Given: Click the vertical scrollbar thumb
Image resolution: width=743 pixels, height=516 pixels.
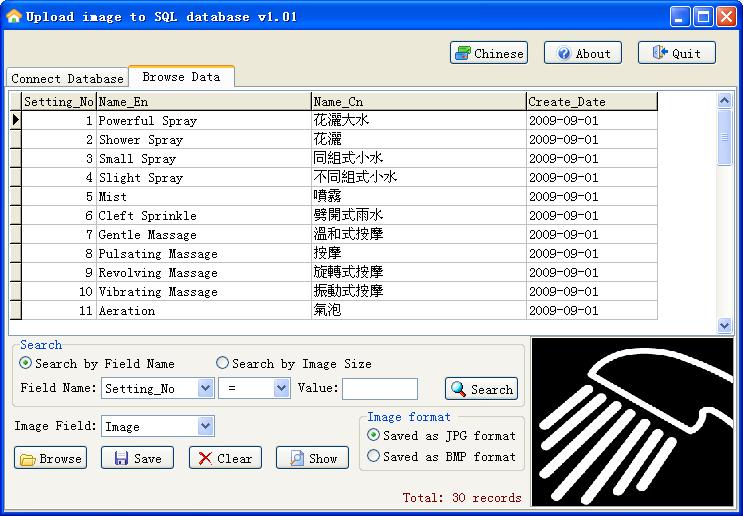Looking at the screenshot, I should point(724,137).
